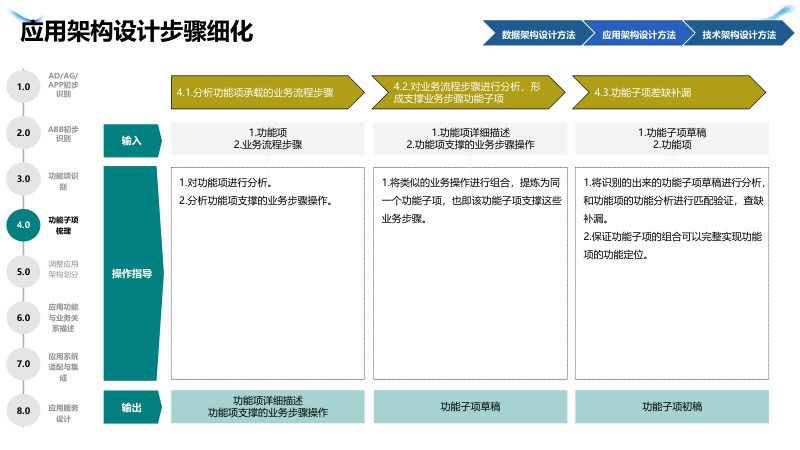Click the 应用功能与业务关系描述 label
This screenshot has height=450, width=800.
(63, 317)
